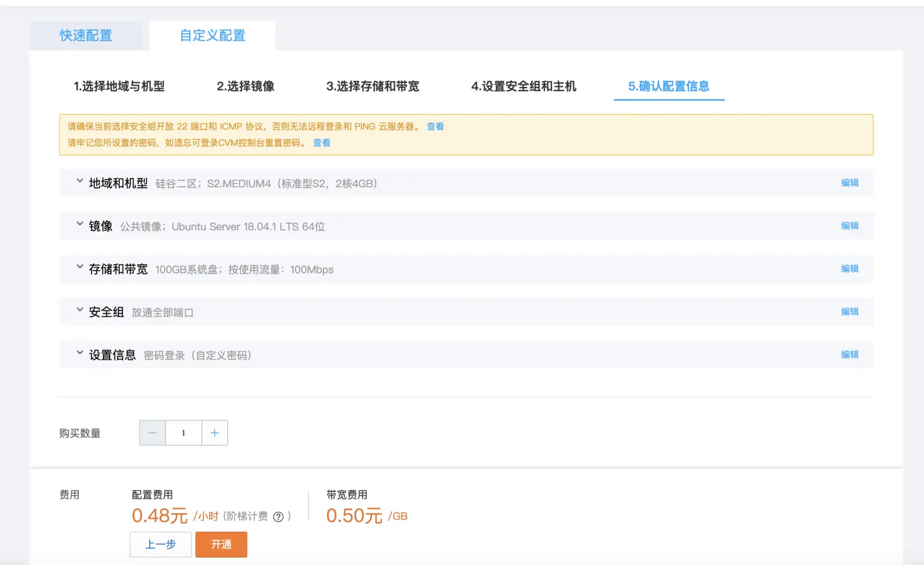The height and width of the screenshot is (565, 924).
Task: Click the 购买数量 input field
Action: click(184, 433)
